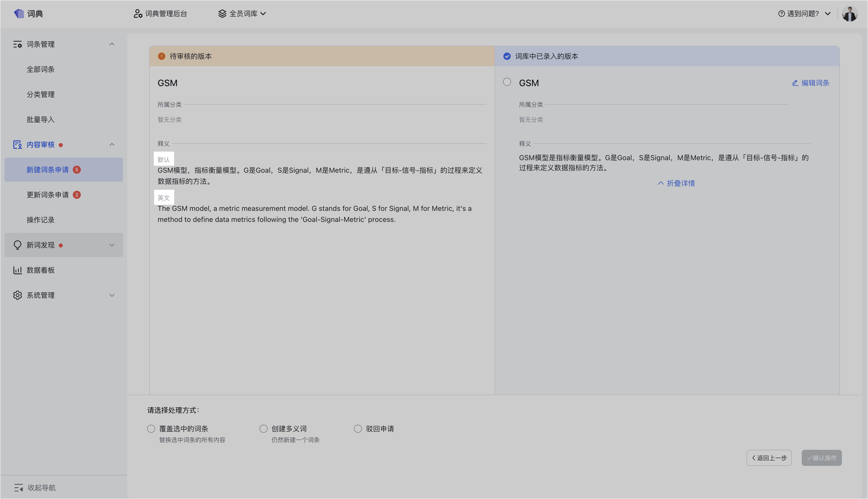Select 驳回申请 option
The image size is (868, 499).
click(x=358, y=429)
